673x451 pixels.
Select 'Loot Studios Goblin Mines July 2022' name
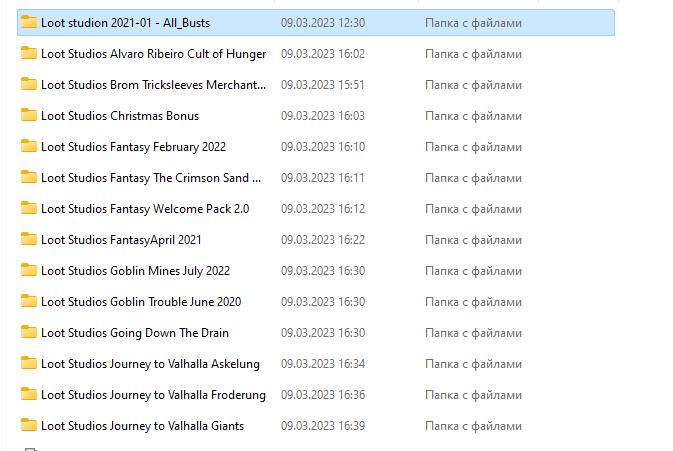click(x=136, y=271)
